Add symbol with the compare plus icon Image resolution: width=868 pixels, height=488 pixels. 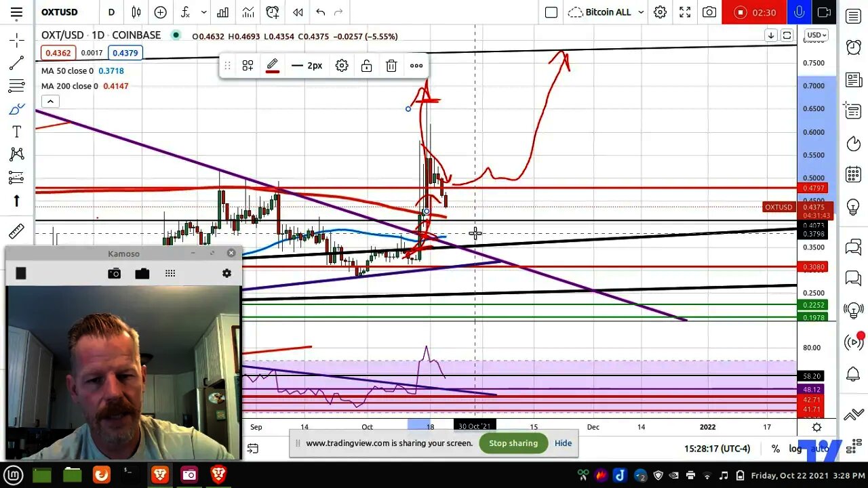click(160, 12)
